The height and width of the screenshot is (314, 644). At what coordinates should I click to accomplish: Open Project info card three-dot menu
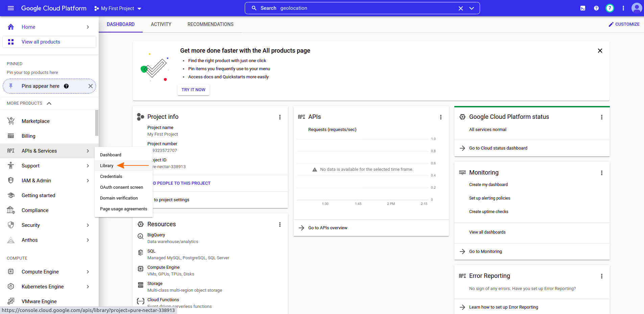click(280, 117)
